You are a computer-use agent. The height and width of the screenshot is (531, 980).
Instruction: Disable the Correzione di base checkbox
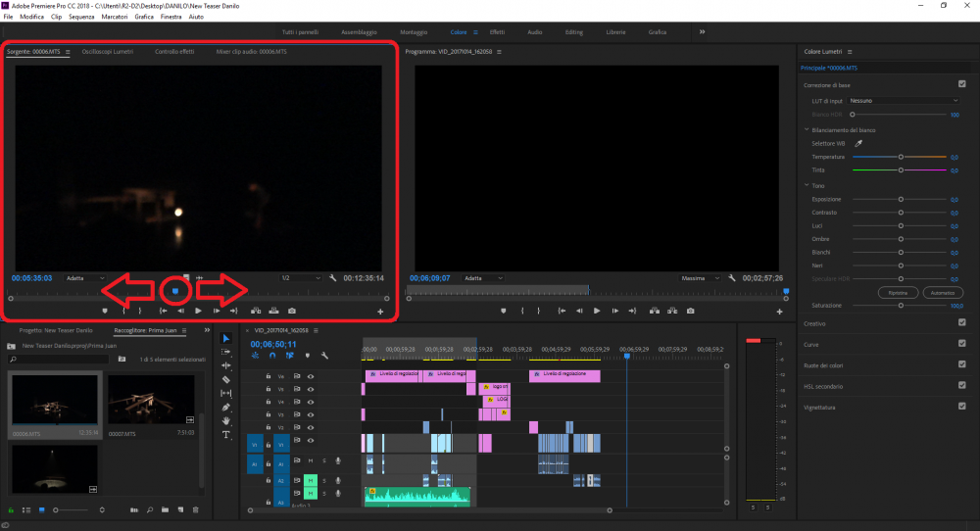pyautogui.click(x=961, y=84)
